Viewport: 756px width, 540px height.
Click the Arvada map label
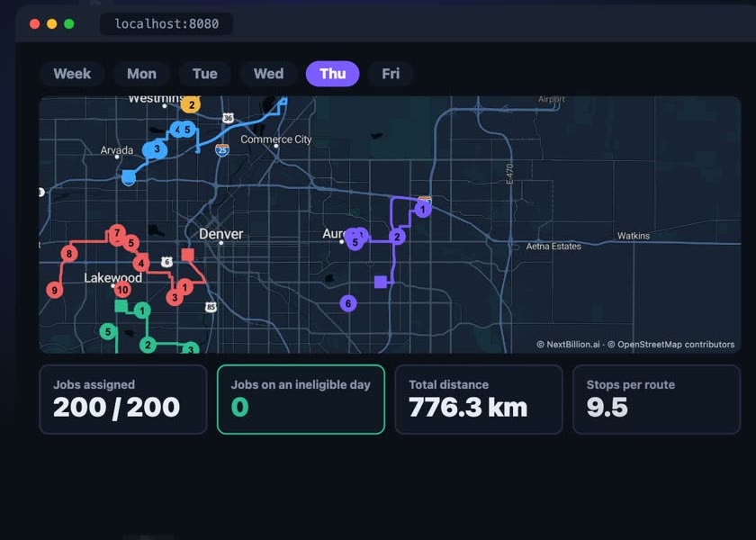coord(117,150)
